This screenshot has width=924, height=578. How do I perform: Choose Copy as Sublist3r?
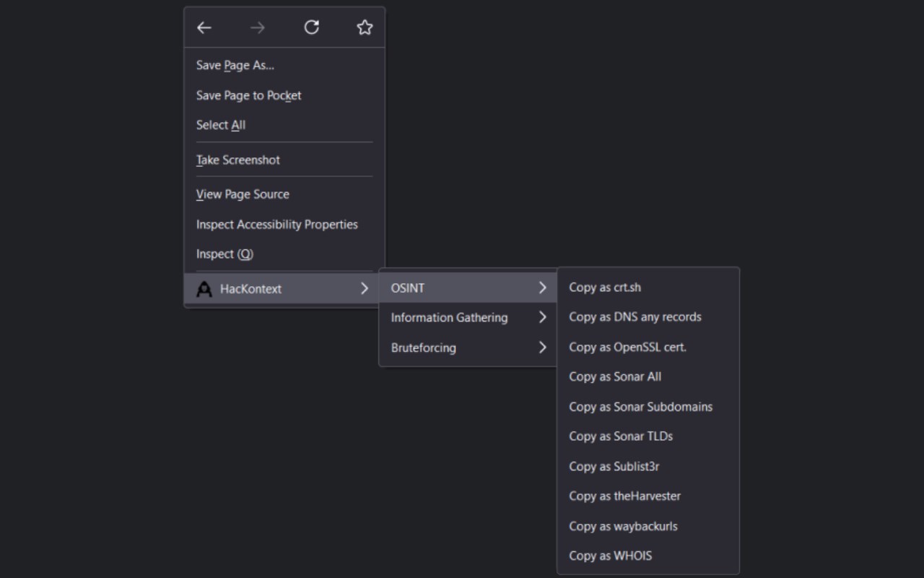click(614, 466)
